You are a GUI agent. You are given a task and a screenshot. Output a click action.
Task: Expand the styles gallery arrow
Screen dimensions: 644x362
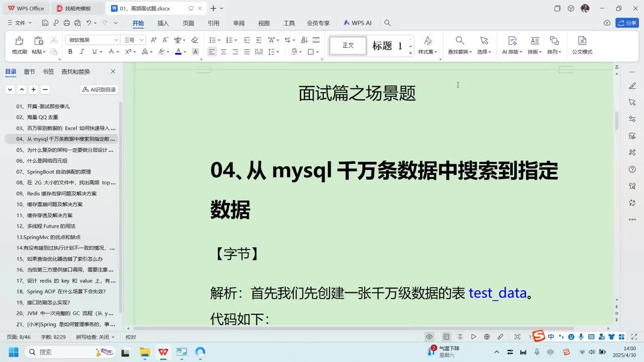(411, 52)
